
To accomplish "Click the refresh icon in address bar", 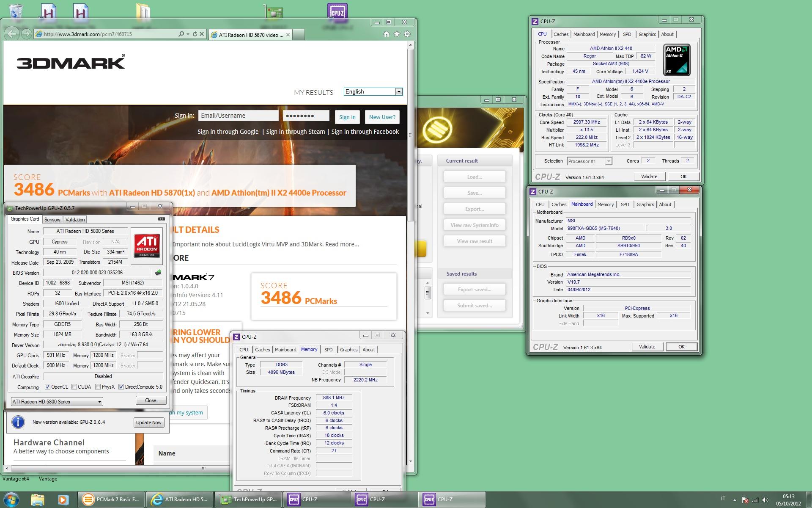I will [x=195, y=34].
